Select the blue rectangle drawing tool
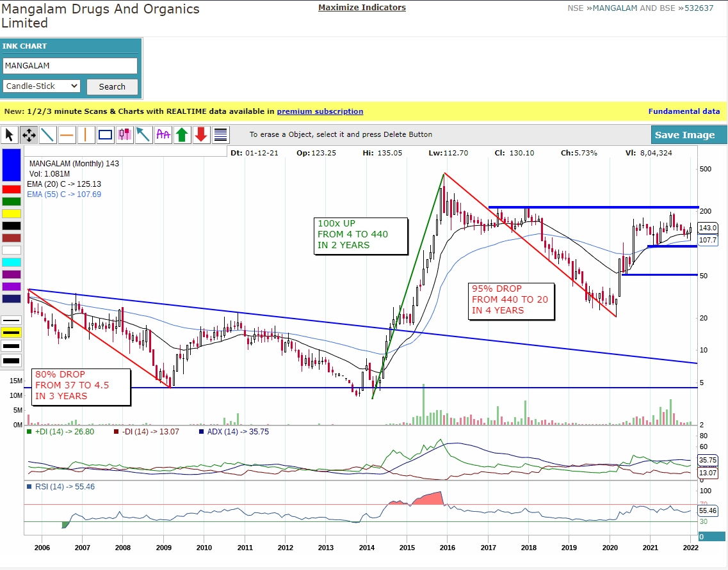Viewport: 728px width, 570px height. [106, 135]
